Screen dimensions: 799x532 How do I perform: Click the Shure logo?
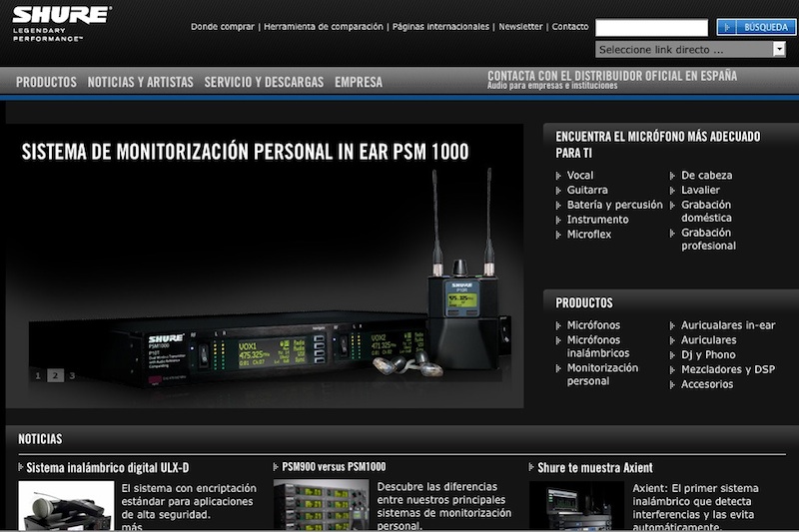click(61, 23)
